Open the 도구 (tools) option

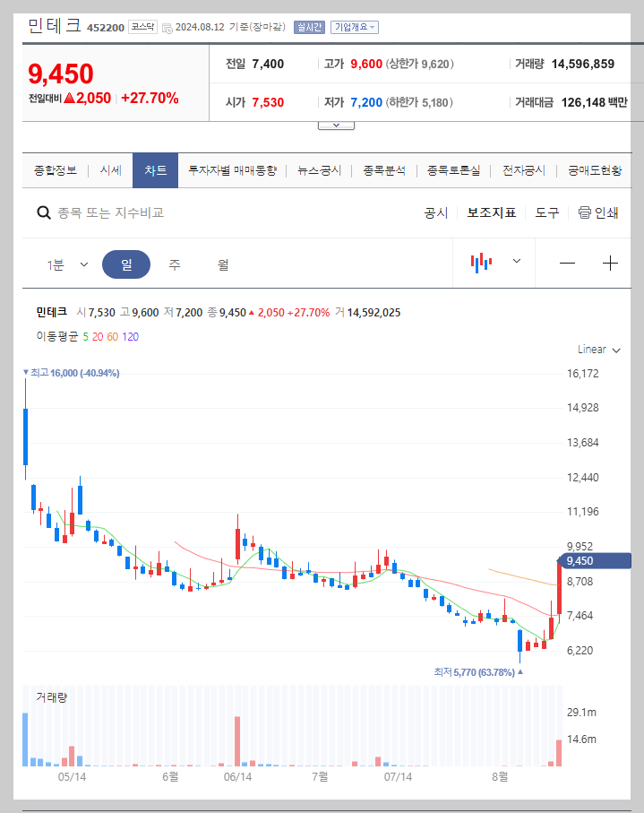point(546,212)
